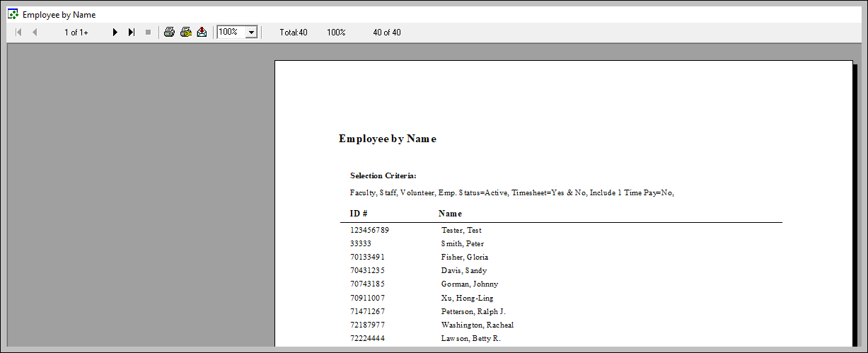This screenshot has height=353, width=868.
Task: Click the name 'Gorman, Johnny'
Action: (470, 284)
